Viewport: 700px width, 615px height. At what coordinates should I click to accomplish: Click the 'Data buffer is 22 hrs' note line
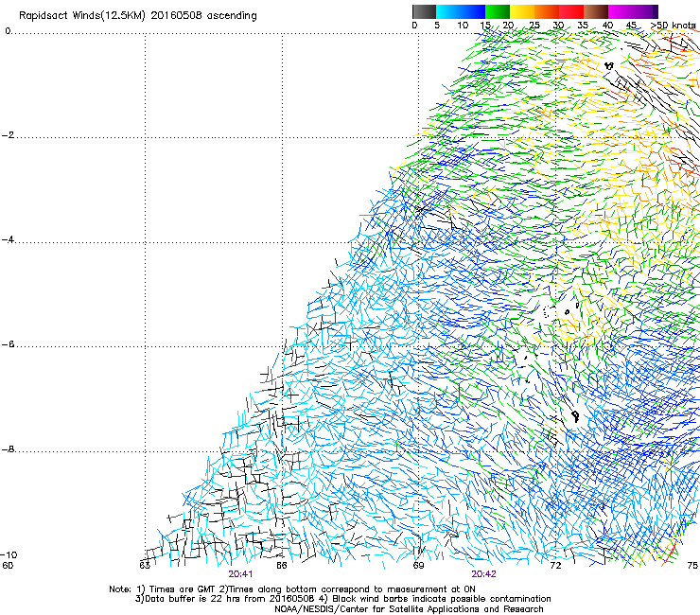click(342, 599)
